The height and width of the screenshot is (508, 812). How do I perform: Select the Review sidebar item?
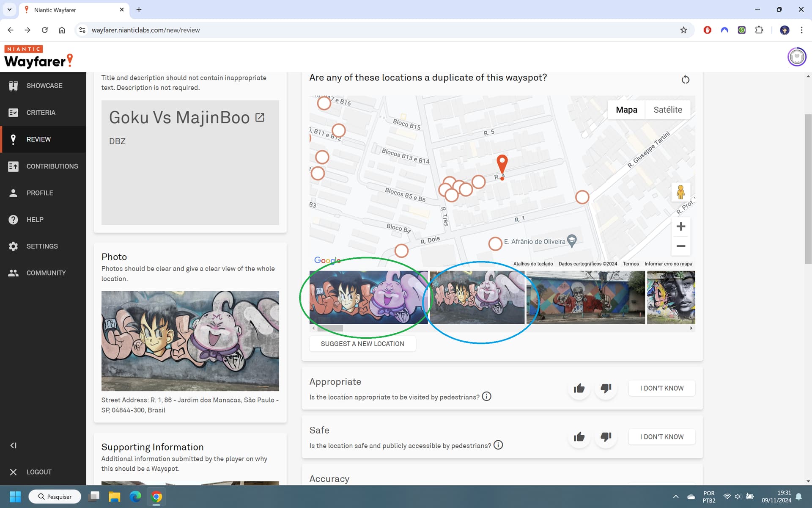43,139
